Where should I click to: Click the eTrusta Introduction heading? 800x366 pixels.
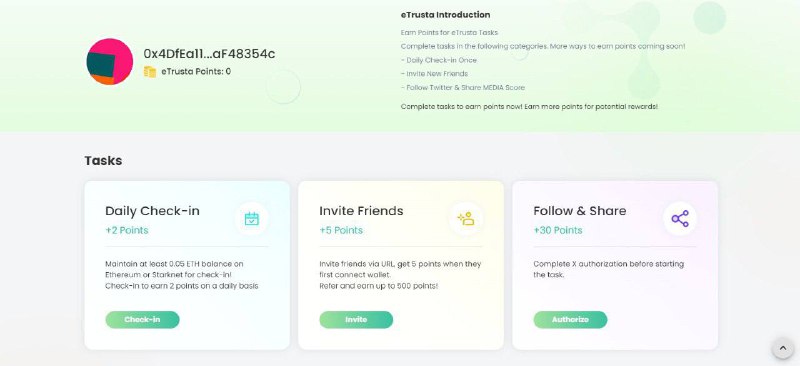tap(445, 15)
